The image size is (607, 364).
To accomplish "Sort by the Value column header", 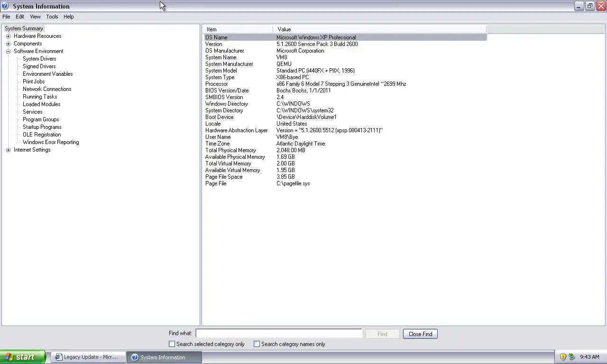I will [x=380, y=29].
